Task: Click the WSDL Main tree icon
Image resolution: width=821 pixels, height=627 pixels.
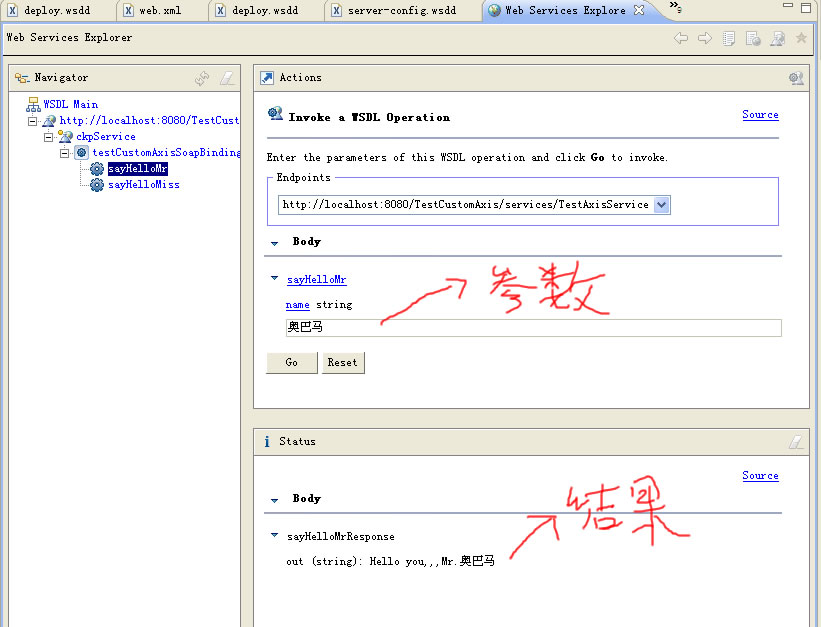Action: (x=33, y=104)
